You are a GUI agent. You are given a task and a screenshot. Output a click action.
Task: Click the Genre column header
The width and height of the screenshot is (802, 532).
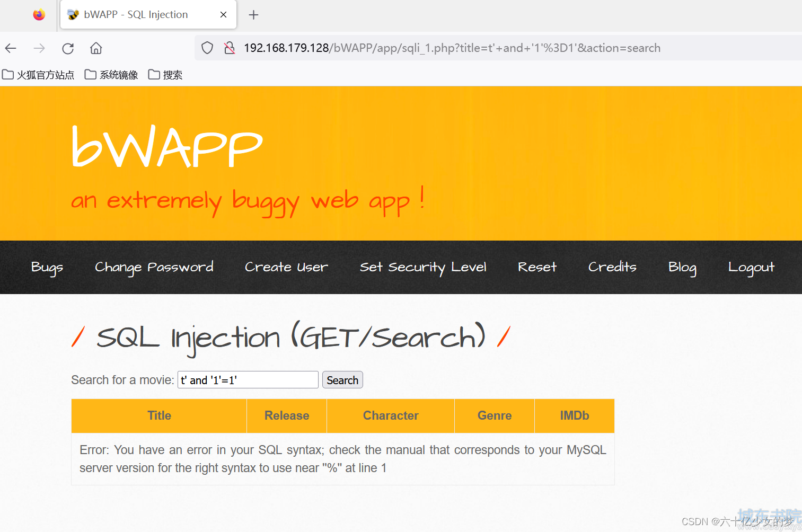tap(495, 416)
